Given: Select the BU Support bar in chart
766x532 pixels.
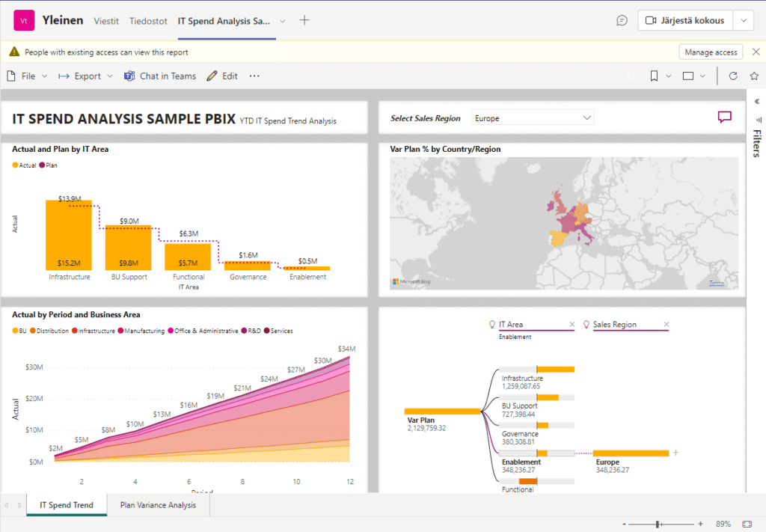Looking at the screenshot, I should tap(129, 248).
